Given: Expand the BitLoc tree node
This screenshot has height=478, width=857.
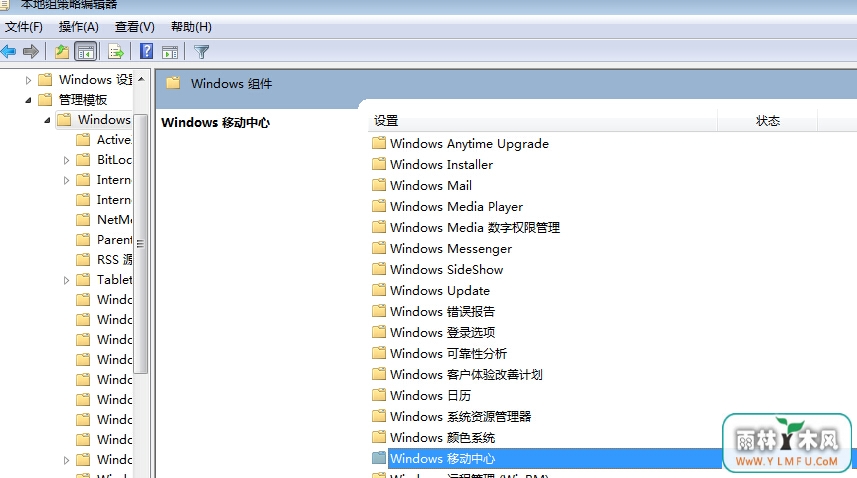Looking at the screenshot, I should [x=66, y=160].
